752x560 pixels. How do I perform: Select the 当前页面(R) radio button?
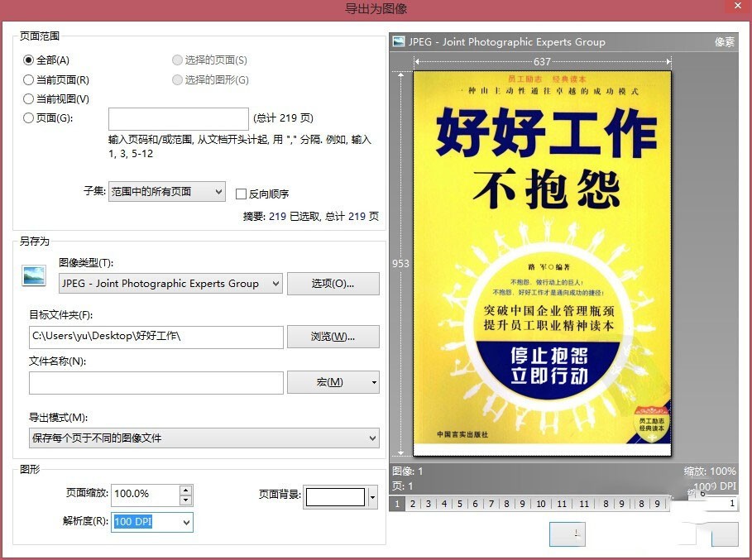tap(29, 79)
